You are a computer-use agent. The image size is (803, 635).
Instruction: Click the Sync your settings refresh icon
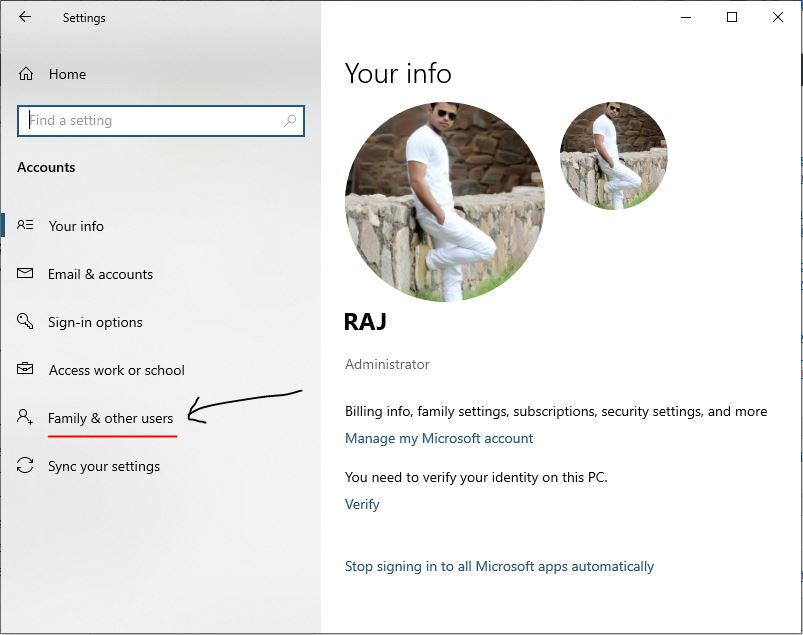pos(24,465)
